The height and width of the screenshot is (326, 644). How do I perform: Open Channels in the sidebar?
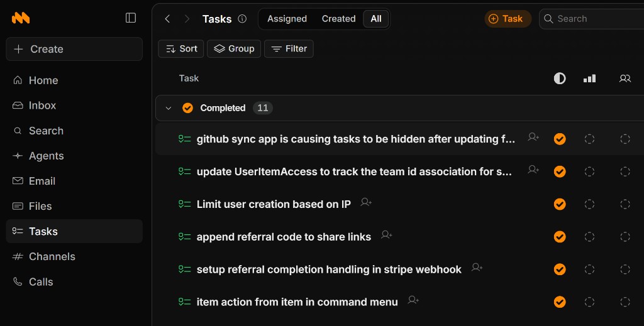[74, 257]
